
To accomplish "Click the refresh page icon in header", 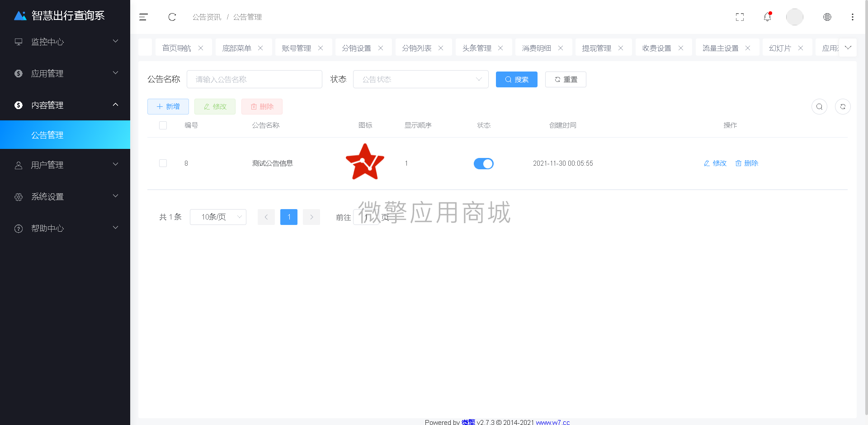I will (172, 17).
